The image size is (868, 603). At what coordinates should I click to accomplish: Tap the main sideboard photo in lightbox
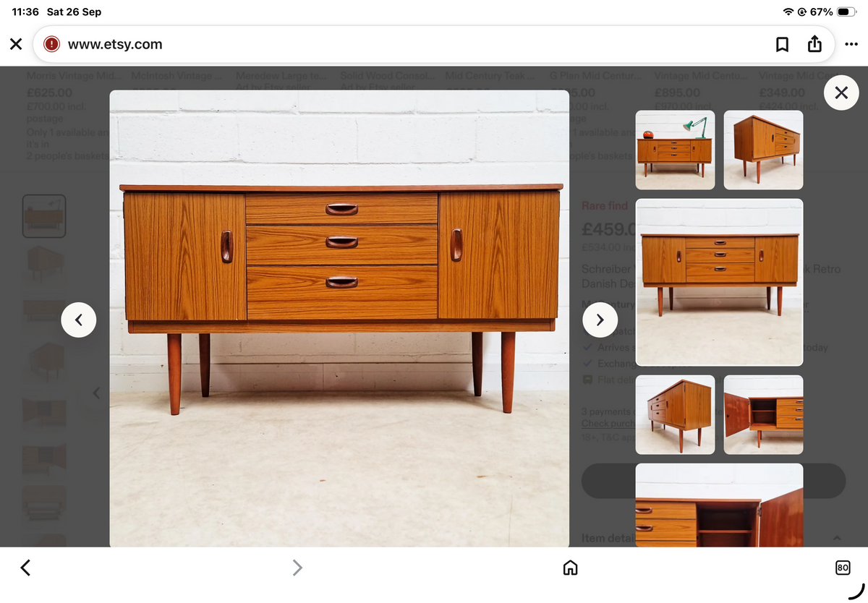click(339, 318)
